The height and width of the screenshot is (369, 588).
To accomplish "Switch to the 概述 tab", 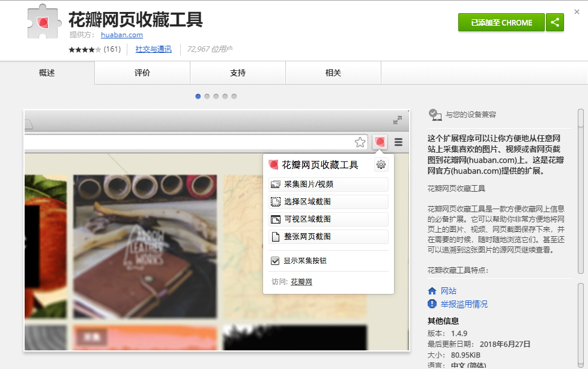I will (47, 73).
